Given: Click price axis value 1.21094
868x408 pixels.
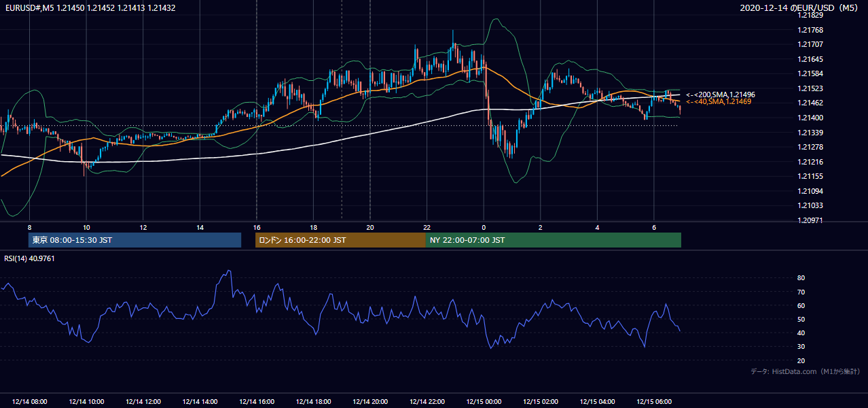Looking at the screenshot, I should click(810, 191).
